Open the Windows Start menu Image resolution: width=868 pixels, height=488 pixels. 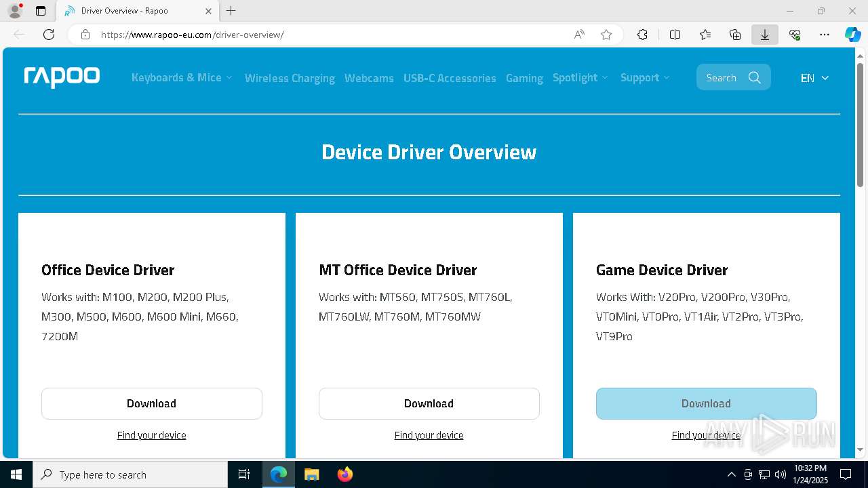coord(16,474)
